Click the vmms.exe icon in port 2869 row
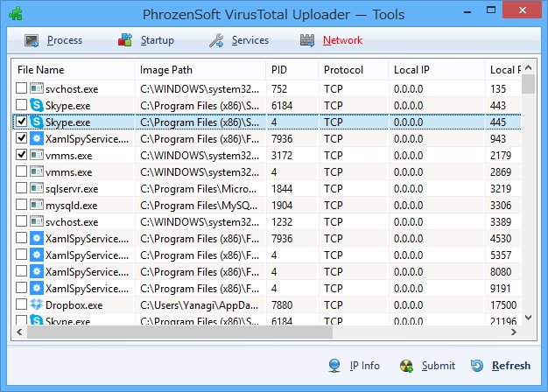This screenshot has width=548, height=392. click(x=37, y=171)
